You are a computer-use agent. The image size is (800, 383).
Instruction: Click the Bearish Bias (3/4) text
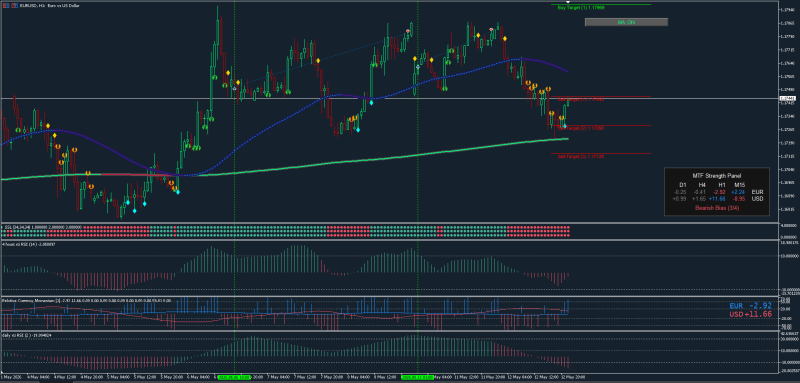tap(716, 208)
